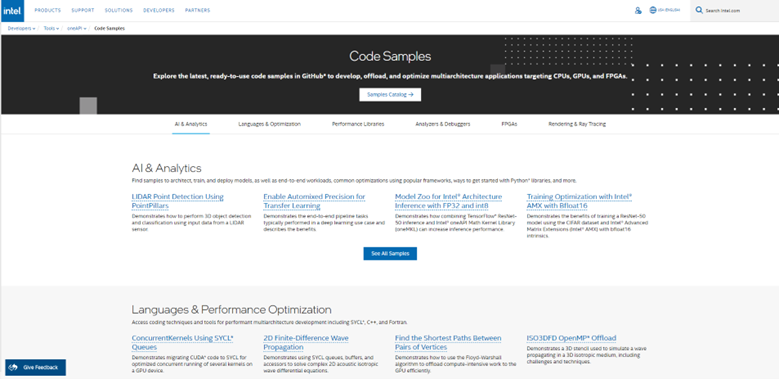Open Training Optimization with Intel AMX link
779x379 pixels.
(579, 201)
